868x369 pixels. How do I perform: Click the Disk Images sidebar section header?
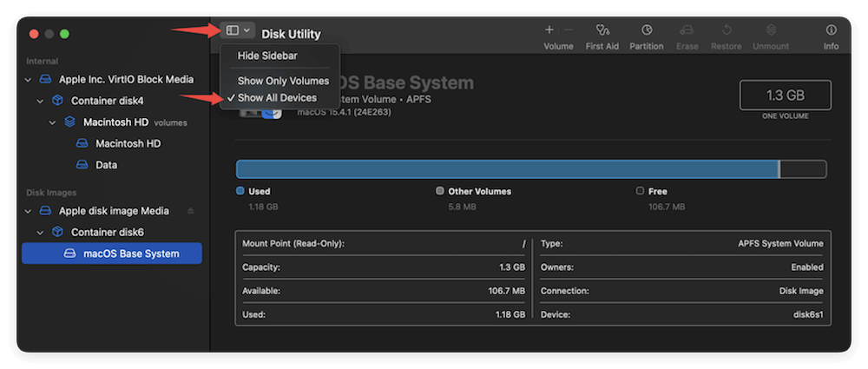[x=51, y=192]
